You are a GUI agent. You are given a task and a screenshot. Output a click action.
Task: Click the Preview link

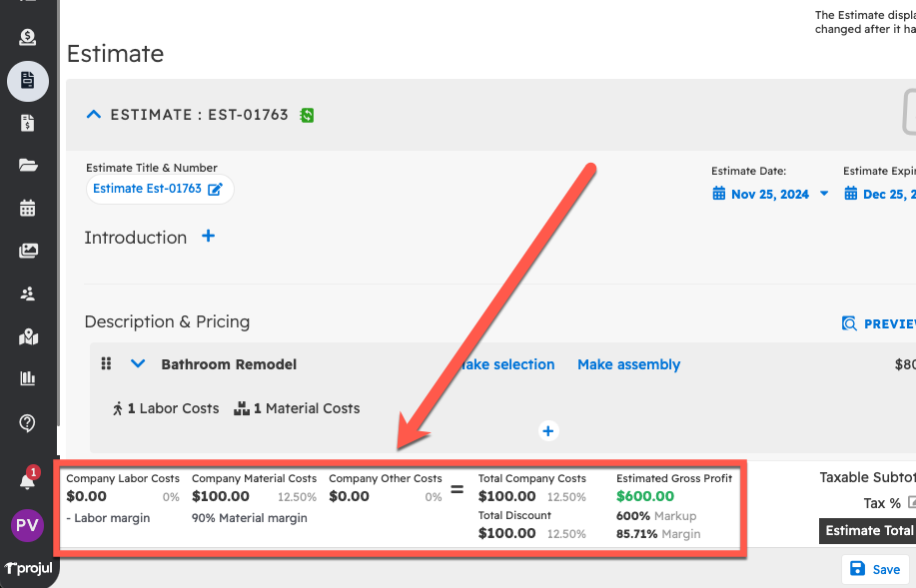click(877, 323)
